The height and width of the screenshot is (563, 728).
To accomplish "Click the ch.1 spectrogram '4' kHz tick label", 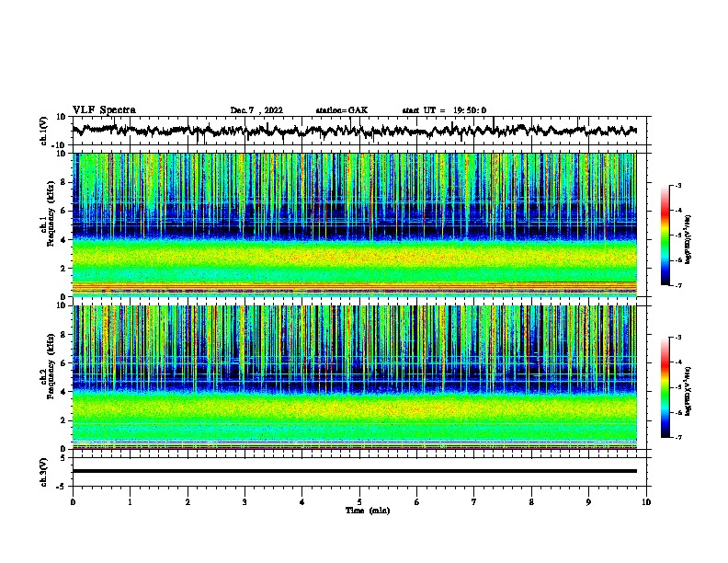I will [64, 240].
